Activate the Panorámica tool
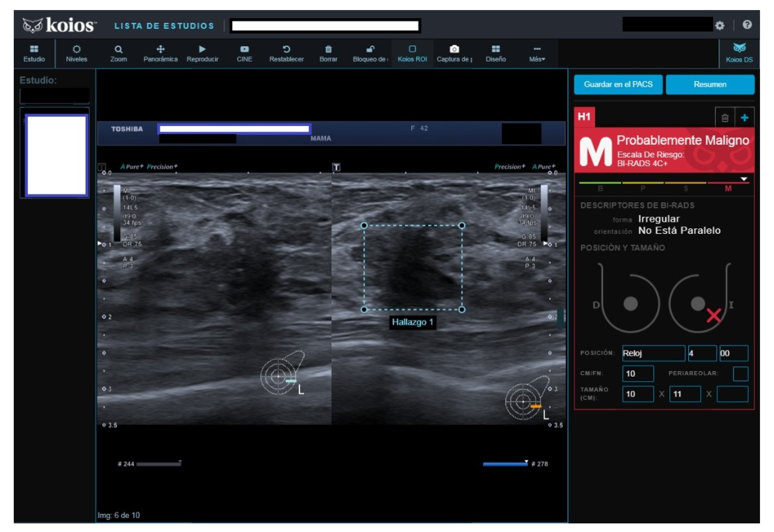 click(x=161, y=53)
